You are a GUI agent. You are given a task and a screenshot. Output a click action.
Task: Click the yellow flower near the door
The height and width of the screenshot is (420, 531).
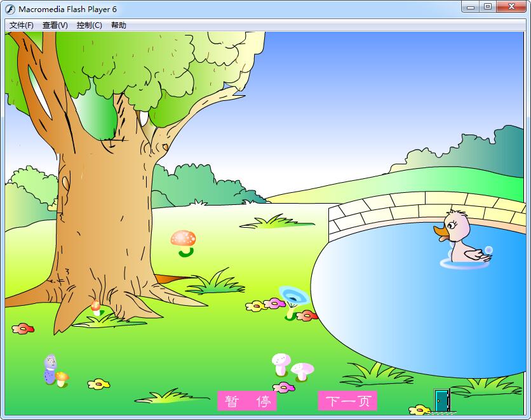tap(419, 409)
